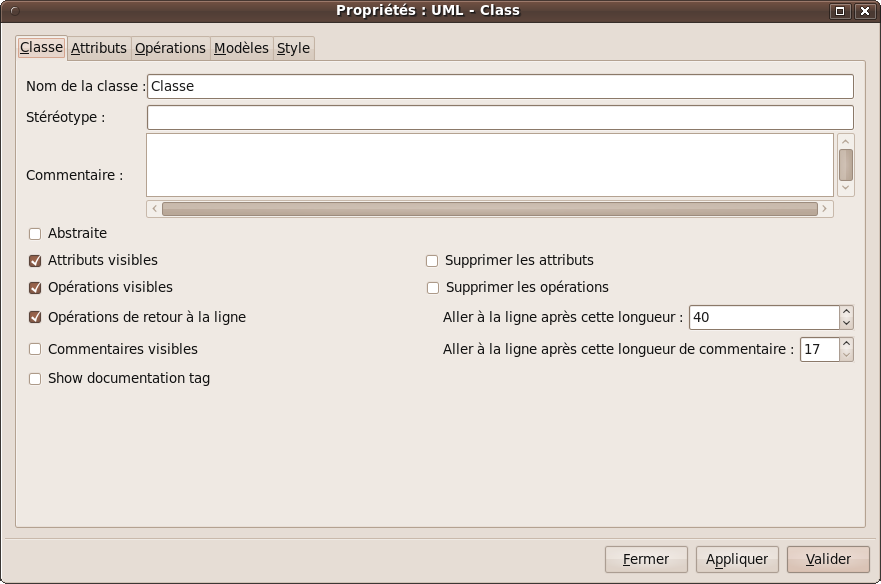Disable Opérations visibles checkbox
This screenshot has height=584, width=881.
35,288
